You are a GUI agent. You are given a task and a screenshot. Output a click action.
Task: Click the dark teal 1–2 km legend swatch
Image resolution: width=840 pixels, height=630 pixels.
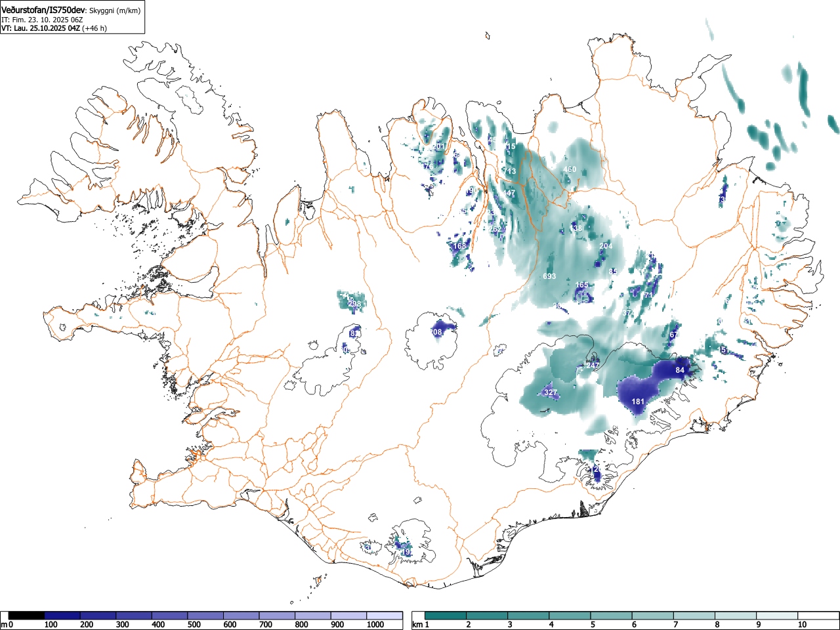point(446,616)
